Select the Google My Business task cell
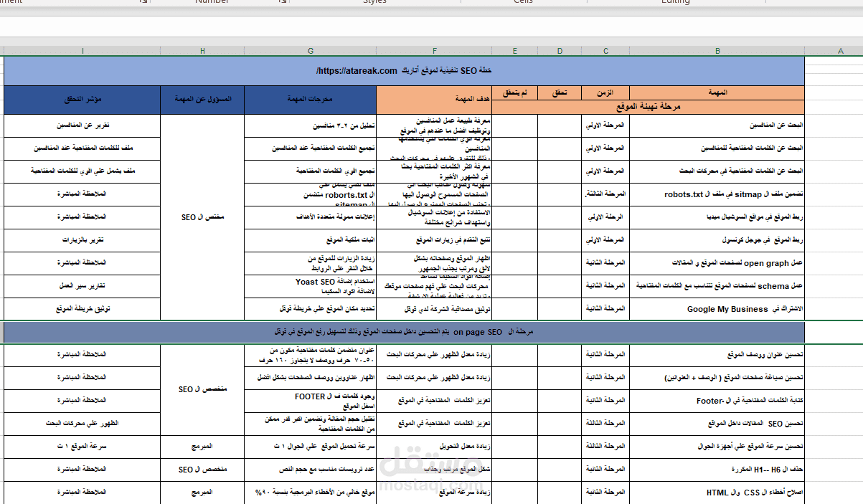863x504 pixels. pos(717,309)
